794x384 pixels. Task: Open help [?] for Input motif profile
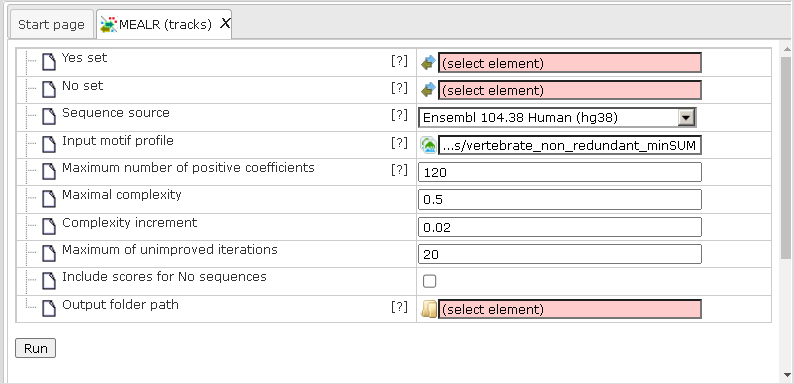pos(399,144)
